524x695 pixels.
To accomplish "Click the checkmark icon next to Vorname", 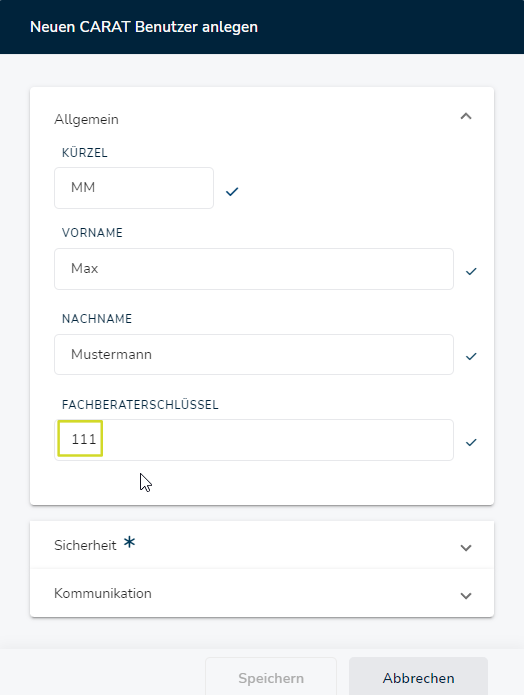I will click(471, 271).
